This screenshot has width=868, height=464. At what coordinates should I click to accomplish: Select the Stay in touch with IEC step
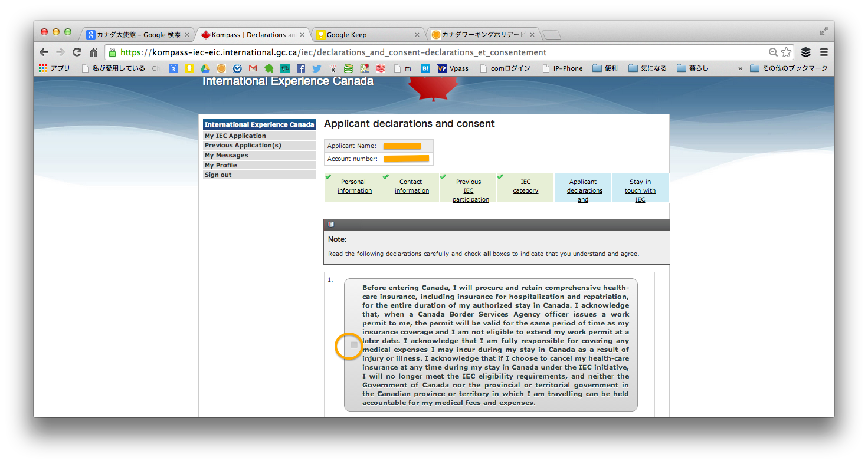pyautogui.click(x=640, y=190)
